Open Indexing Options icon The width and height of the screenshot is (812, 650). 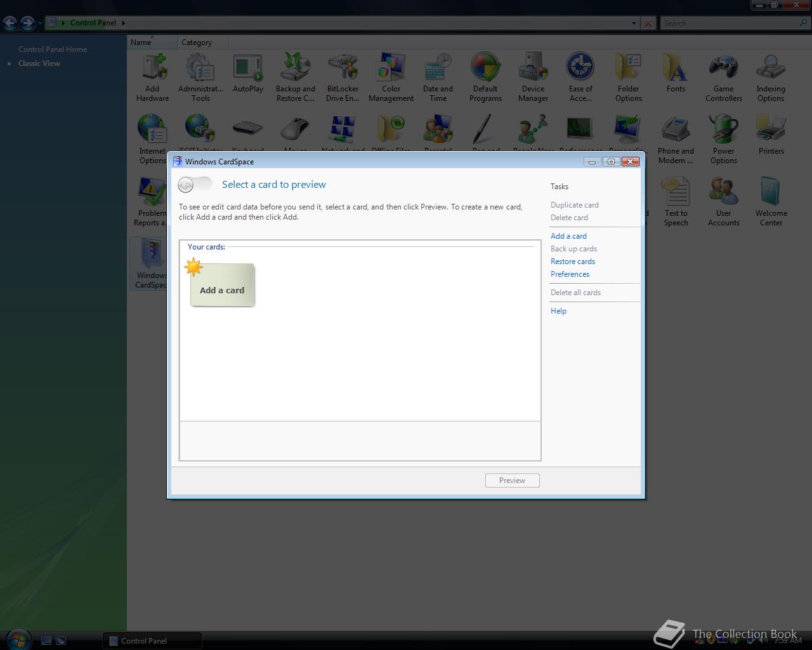771,77
